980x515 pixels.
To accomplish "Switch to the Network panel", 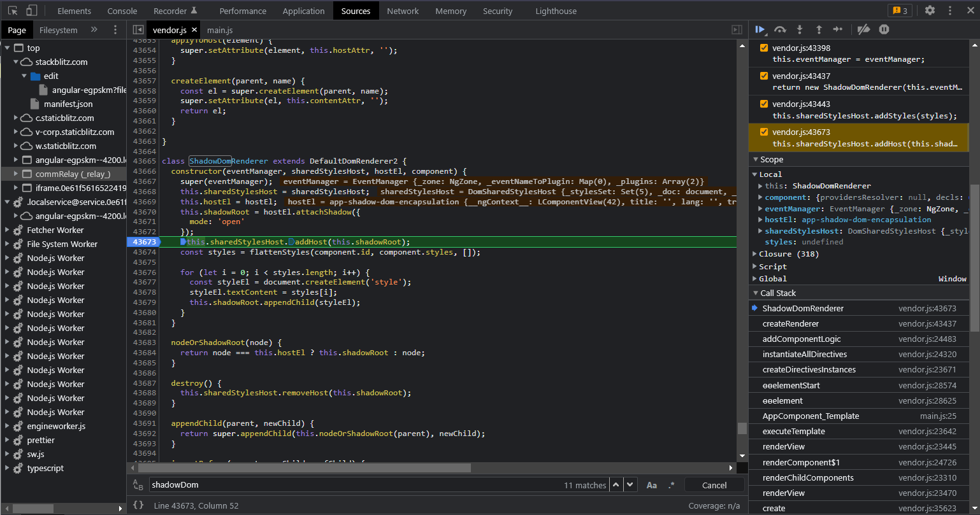I will (x=402, y=10).
